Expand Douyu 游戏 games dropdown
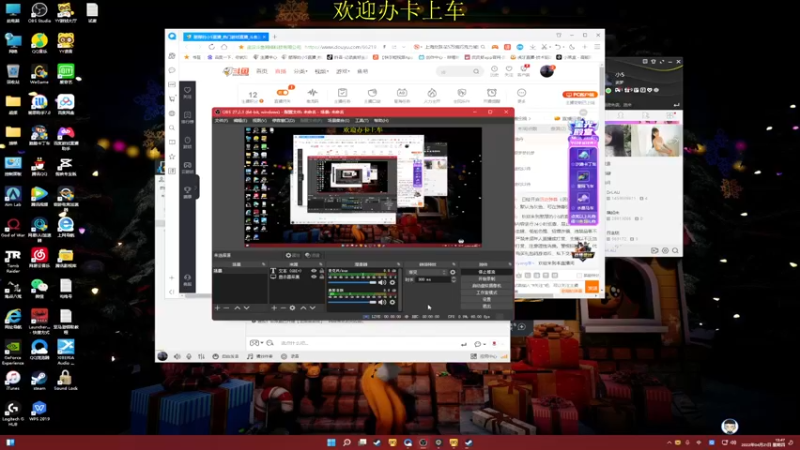Viewport: 800px width, 450px height. tap(343, 71)
